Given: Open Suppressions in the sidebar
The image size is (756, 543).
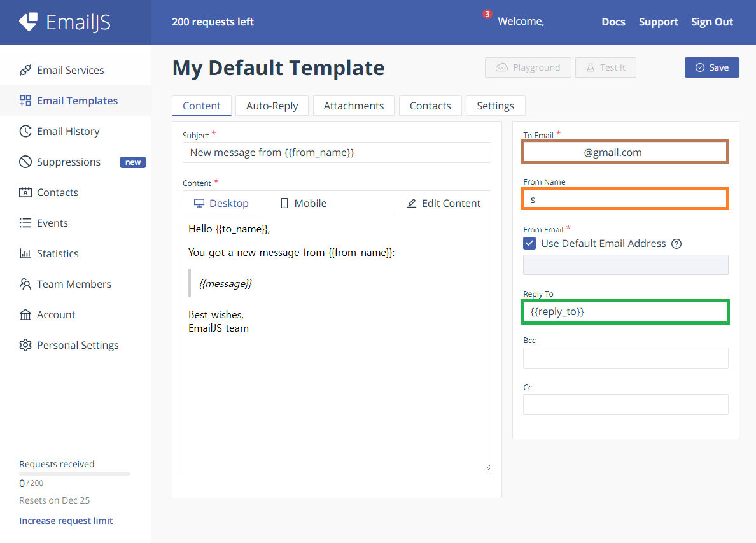Looking at the screenshot, I should (x=75, y=162).
